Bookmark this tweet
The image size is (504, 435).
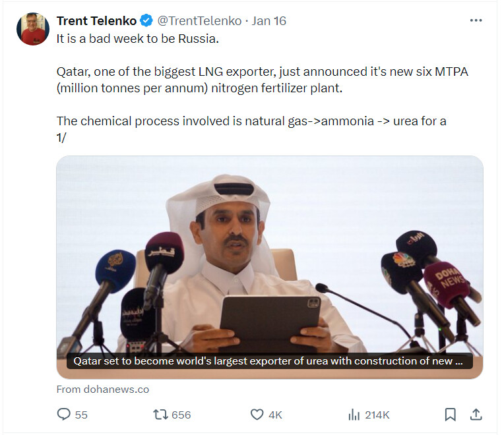pyautogui.click(x=450, y=415)
